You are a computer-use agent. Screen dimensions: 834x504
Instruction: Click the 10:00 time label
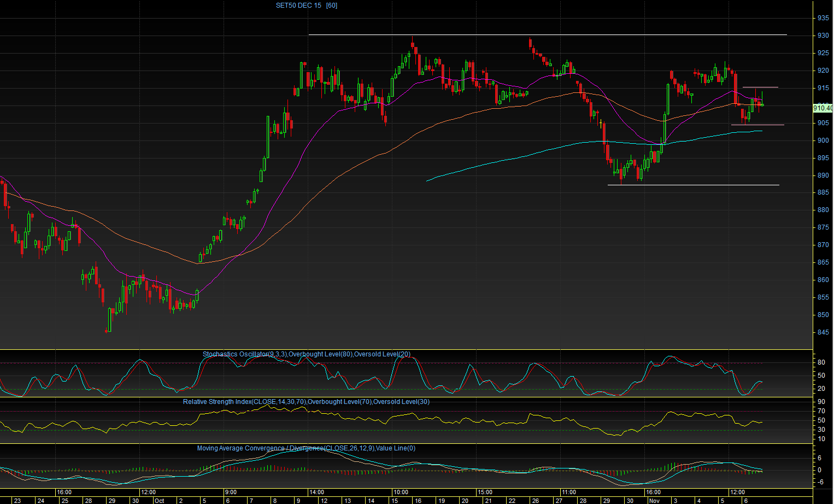(401, 493)
